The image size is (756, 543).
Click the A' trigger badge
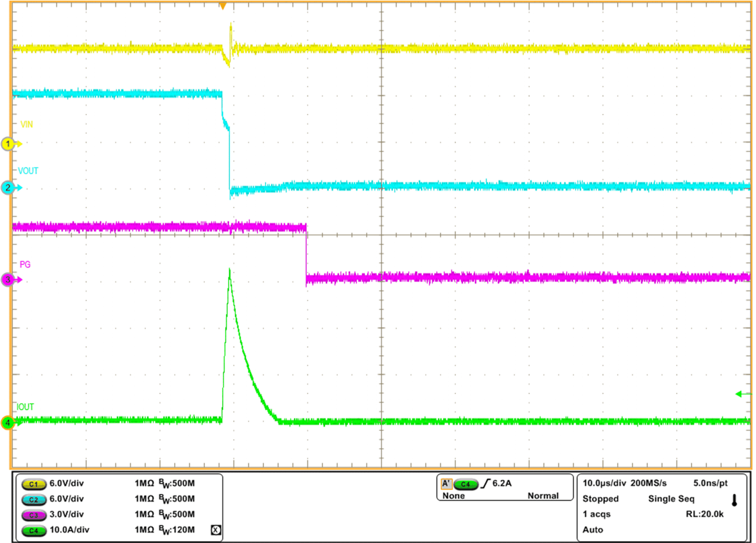[446, 484]
